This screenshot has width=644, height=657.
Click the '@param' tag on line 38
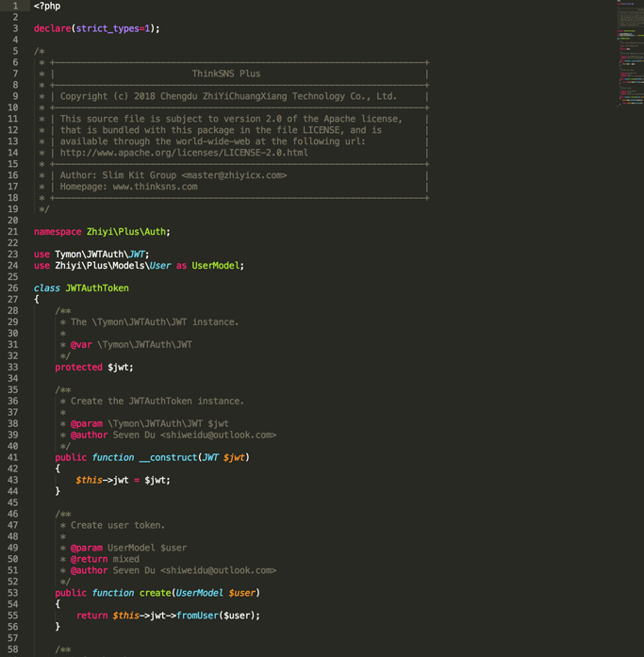[x=87, y=423]
